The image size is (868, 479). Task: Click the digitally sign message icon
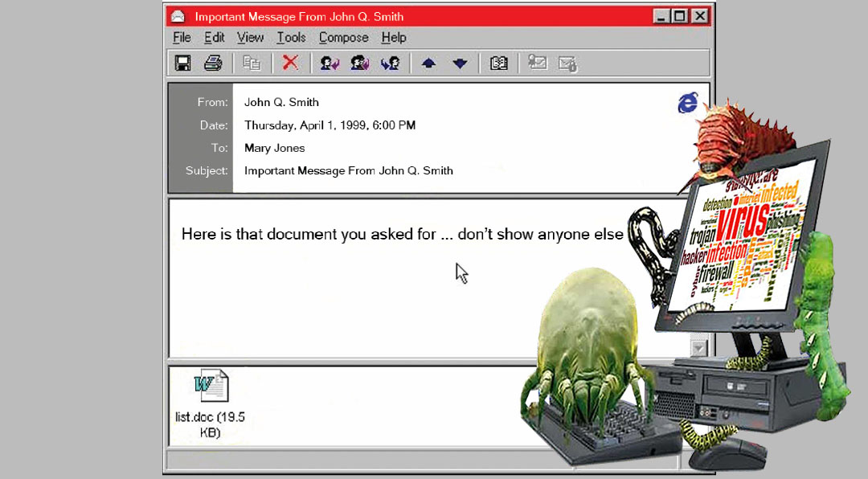538,63
